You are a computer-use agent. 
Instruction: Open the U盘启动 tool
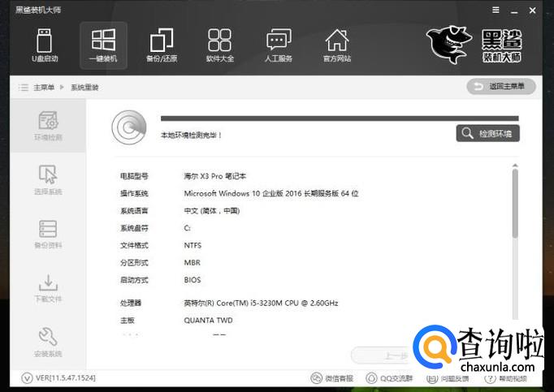pos(45,45)
